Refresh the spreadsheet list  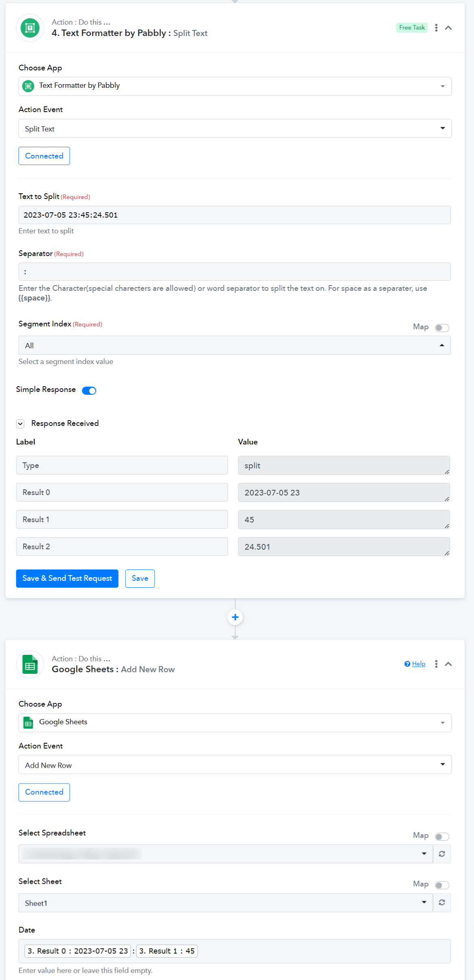pyautogui.click(x=442, y=854)
